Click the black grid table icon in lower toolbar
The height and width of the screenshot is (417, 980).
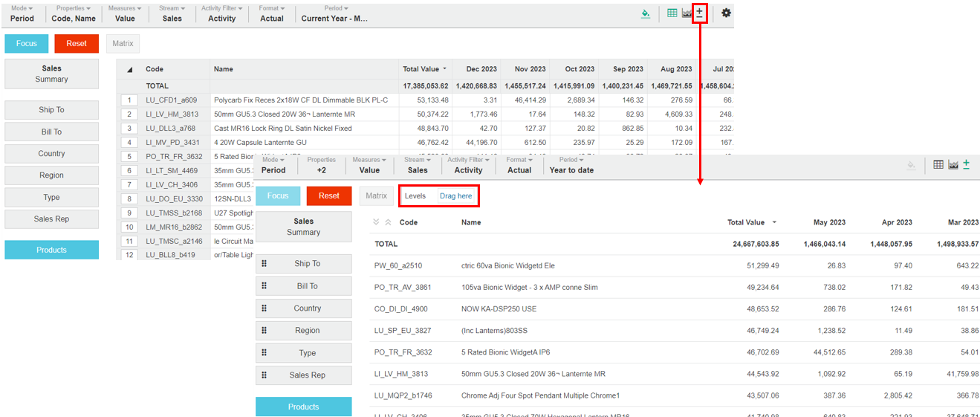pos(938,165)
